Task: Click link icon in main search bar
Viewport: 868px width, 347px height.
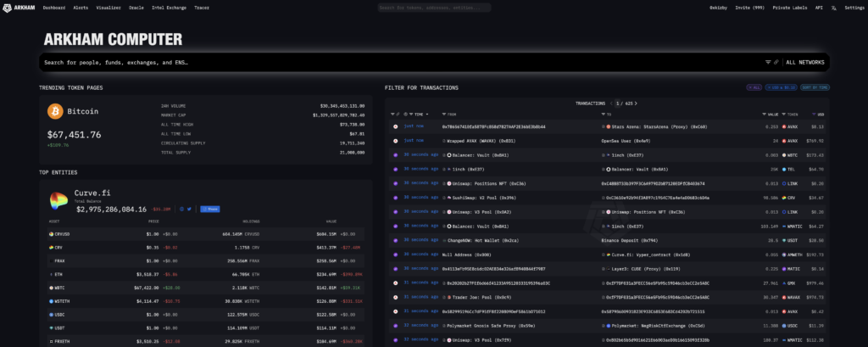Action: (776, 63)
